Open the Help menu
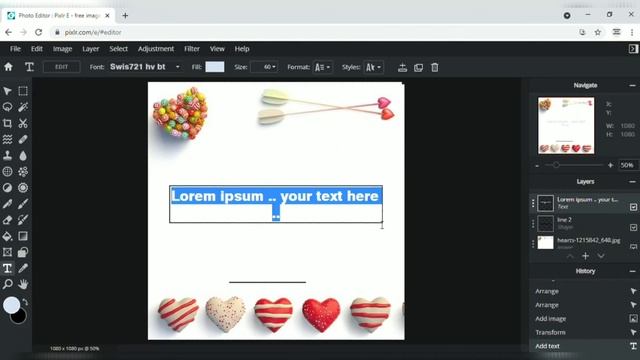Screen dimensions: 640x360 pos(242,49)
